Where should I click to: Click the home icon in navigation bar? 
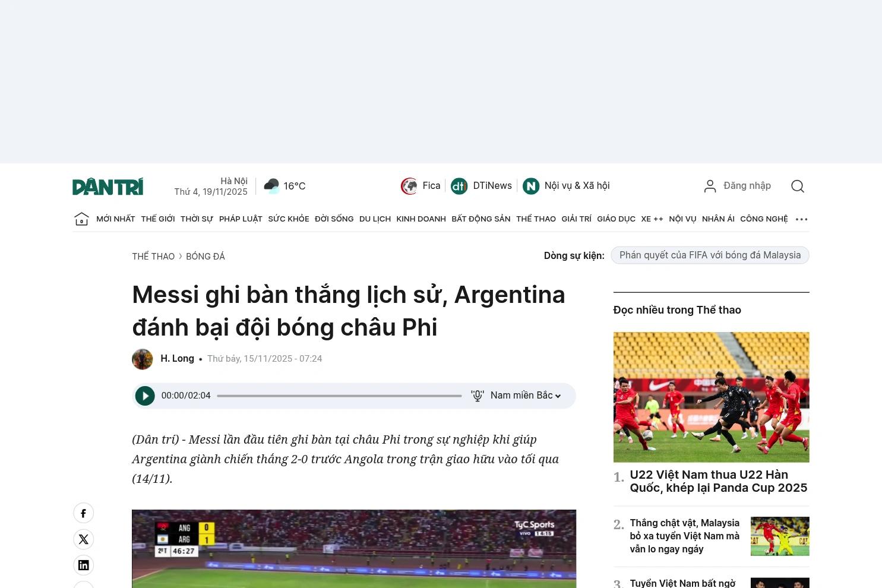[81, 219]
